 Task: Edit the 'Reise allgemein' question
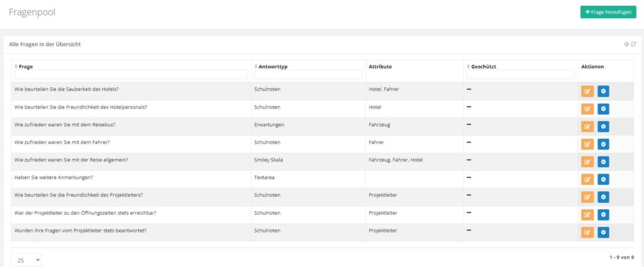(x=588, y=161)
